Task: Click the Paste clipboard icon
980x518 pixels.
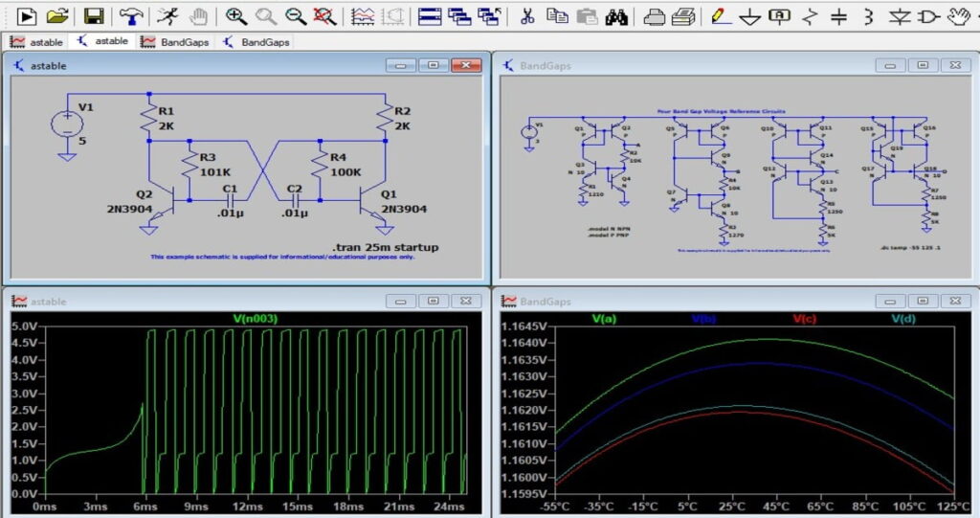Action: click(x=587, y=16)
